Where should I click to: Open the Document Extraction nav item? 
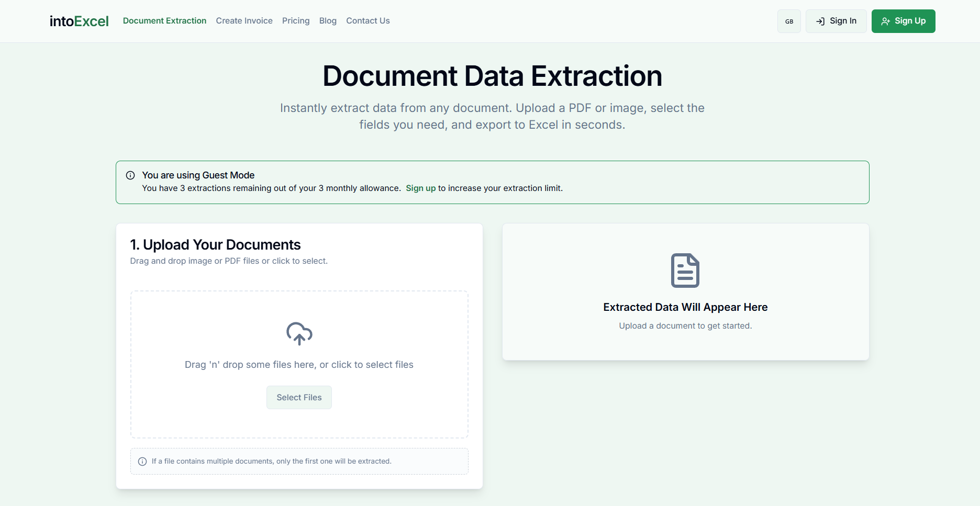click(x=164, y=21)
